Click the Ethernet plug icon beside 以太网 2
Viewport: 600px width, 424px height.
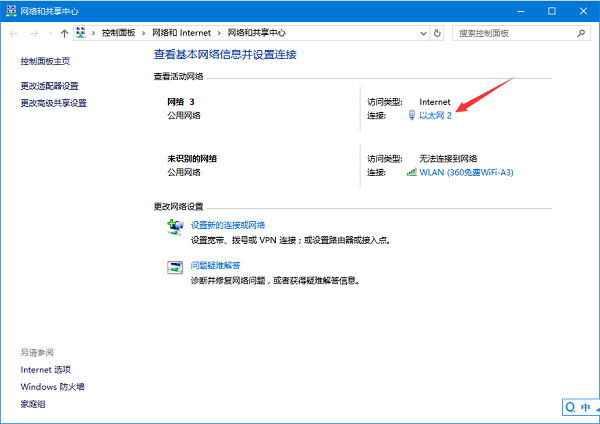coord(411,116)
